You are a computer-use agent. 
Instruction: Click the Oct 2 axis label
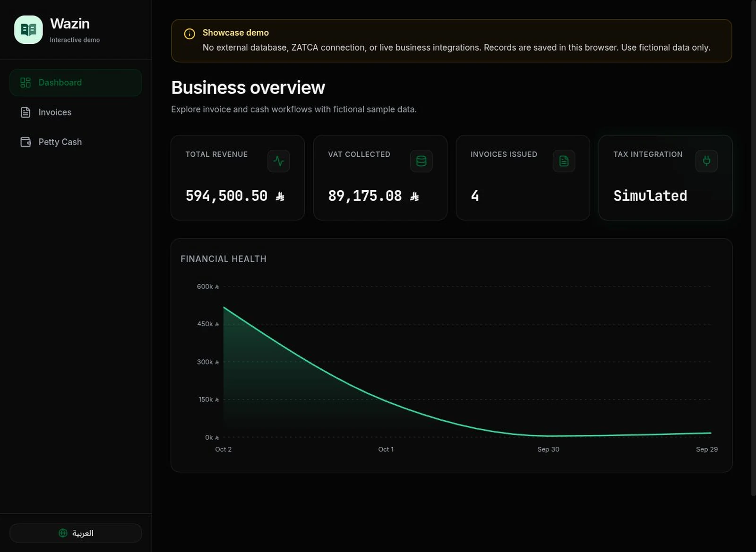(x=223, y=449)
